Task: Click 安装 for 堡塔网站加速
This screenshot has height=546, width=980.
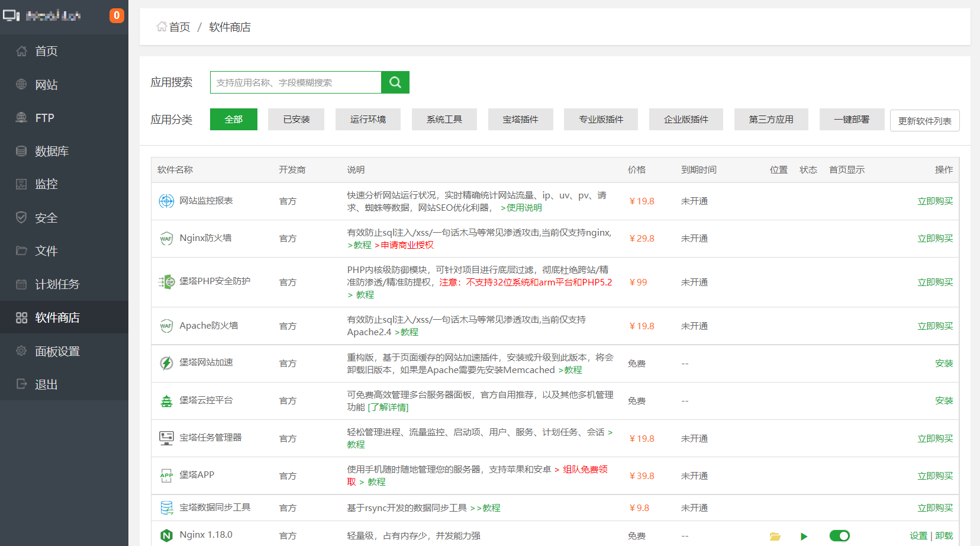Action: click(x=944, y=364)
